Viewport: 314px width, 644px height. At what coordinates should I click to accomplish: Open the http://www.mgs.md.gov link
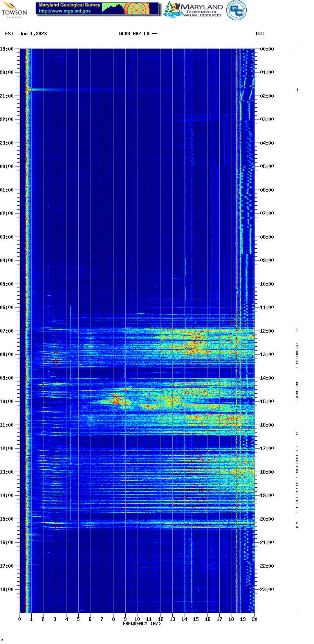65,11
